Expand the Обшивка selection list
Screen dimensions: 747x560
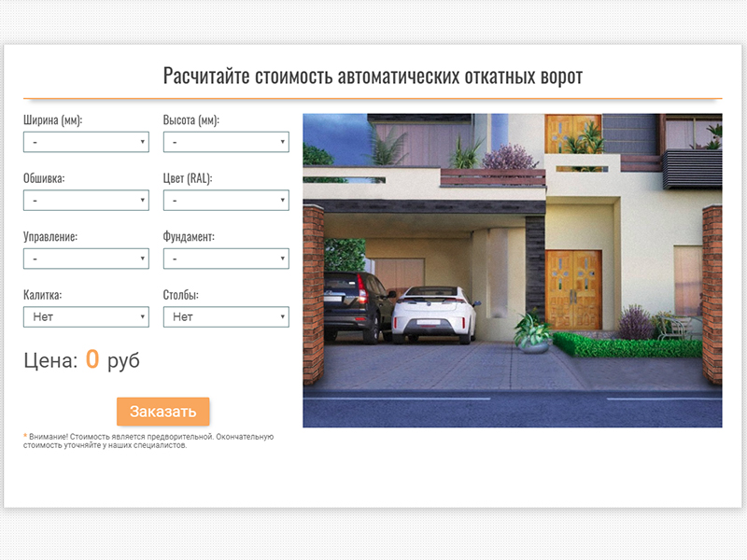[86, 201]
